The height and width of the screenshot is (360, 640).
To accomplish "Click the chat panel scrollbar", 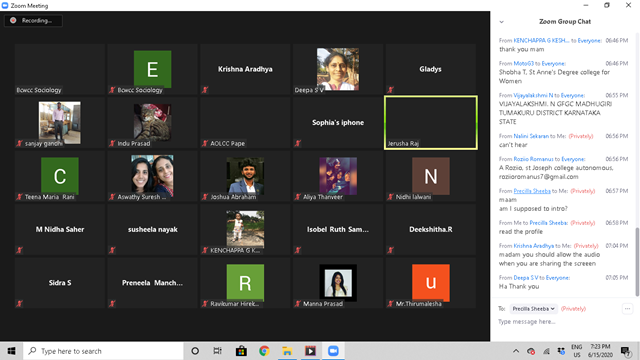I will coord(637,261).
